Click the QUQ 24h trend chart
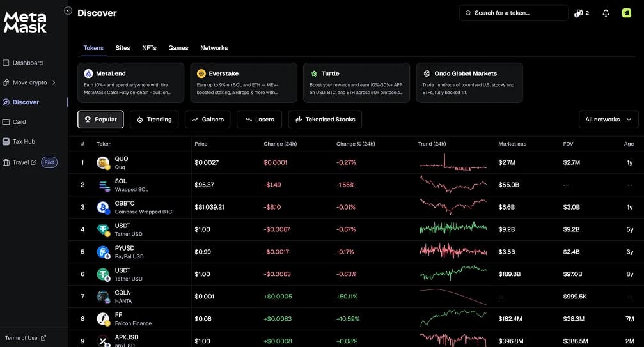 453,162
